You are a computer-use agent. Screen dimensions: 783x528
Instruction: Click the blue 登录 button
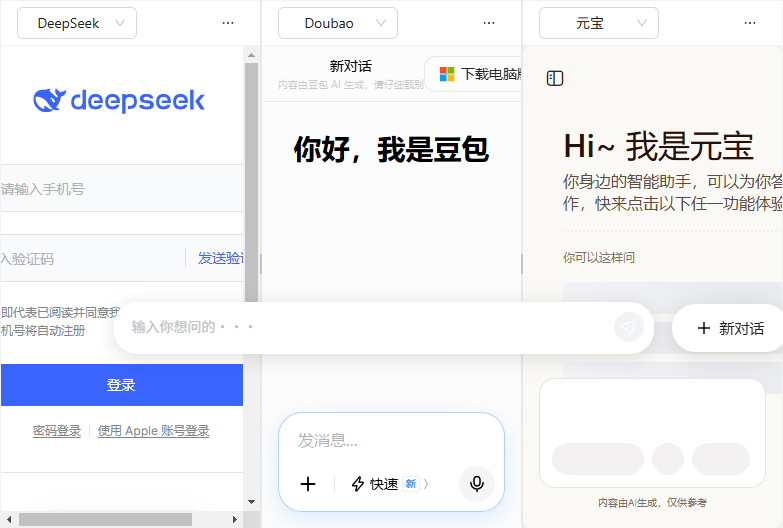tap(122, 385)
